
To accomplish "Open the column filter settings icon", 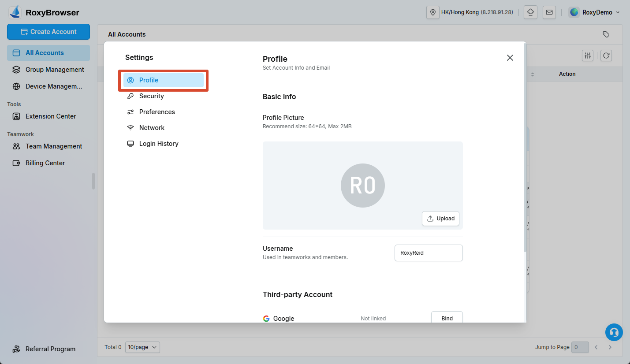I will pos(588,55).
